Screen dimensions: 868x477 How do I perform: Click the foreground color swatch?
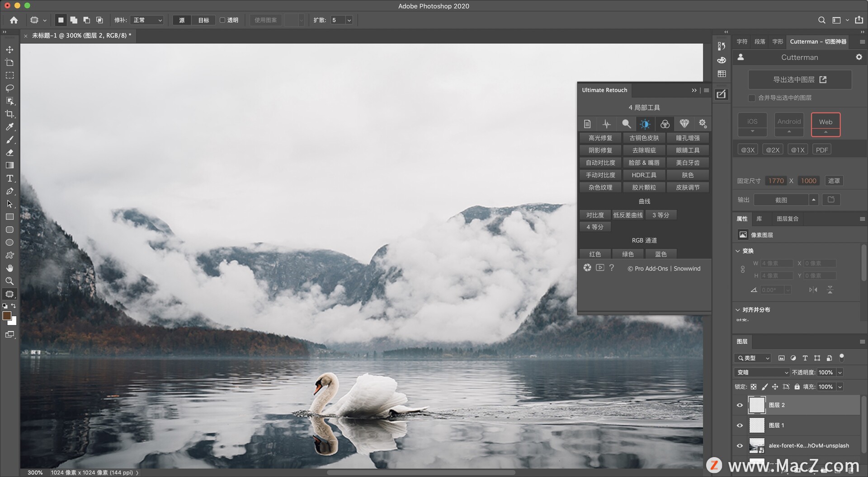click(x=7, y=316)
